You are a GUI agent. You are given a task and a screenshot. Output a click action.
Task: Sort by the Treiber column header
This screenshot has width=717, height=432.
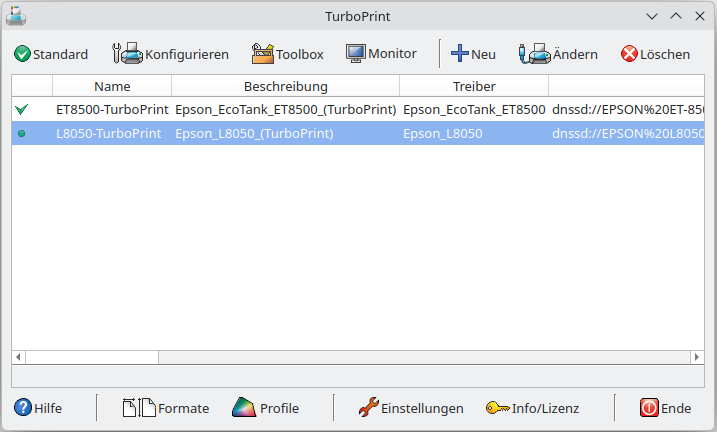point(474,86)
